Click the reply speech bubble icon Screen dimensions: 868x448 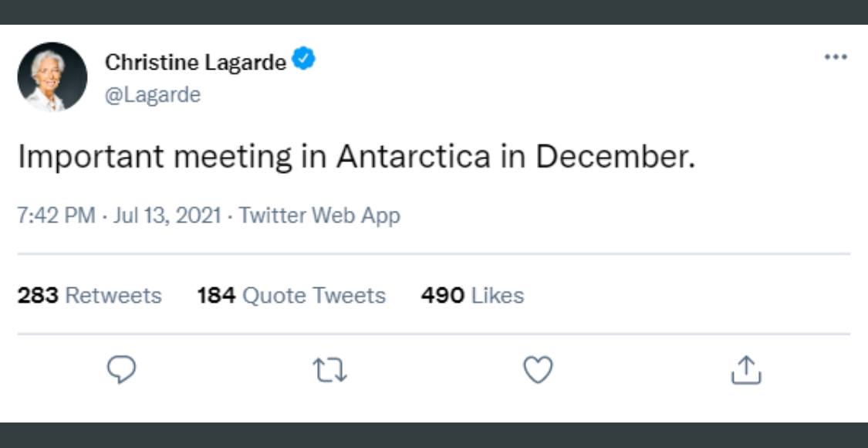121,371
